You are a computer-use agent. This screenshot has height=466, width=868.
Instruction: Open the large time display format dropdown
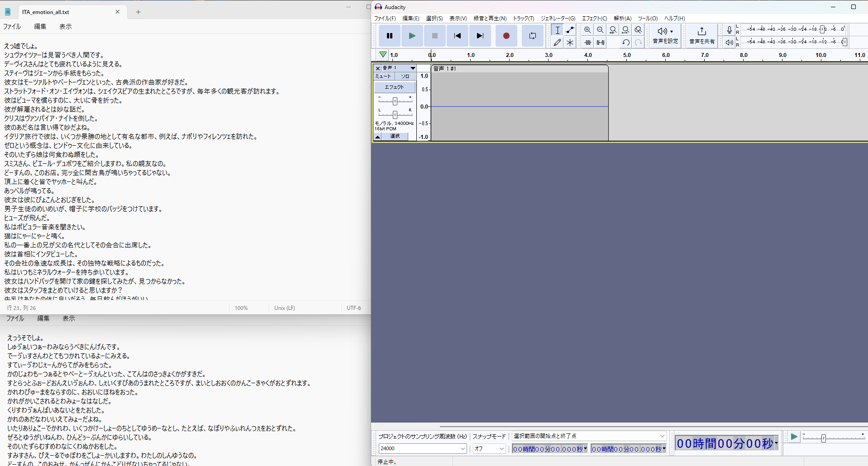pos(777,443)
